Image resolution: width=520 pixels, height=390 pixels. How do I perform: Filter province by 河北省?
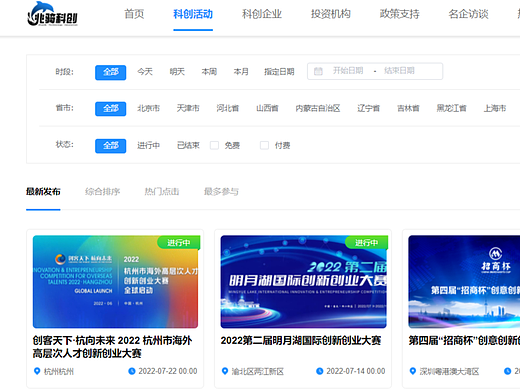point(228,108)
